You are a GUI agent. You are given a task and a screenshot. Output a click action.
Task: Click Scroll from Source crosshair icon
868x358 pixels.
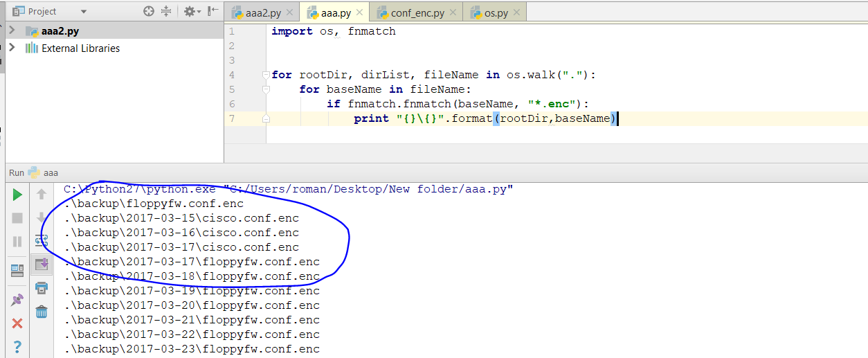pos(149,12)
